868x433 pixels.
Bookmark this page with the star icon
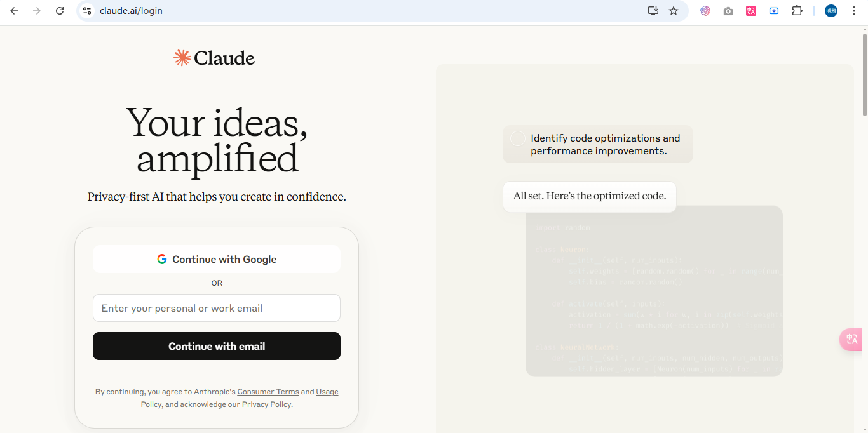[674, 11]
